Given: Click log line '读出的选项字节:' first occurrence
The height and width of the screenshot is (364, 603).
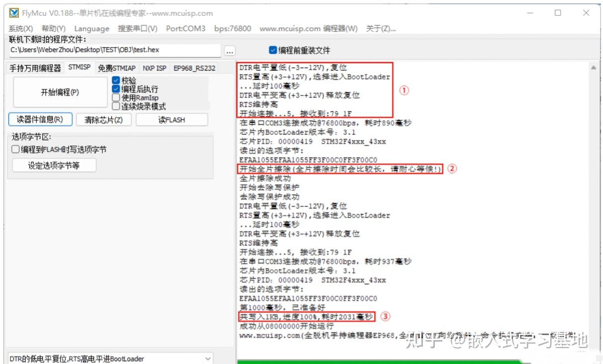Looking at the screenshot, I should click(x=271, y=151).
